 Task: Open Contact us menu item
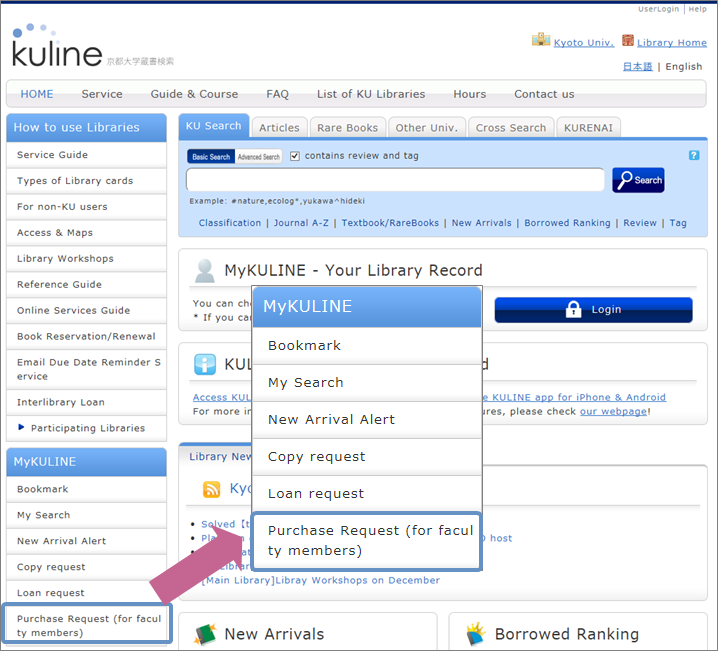coord(544,94)
